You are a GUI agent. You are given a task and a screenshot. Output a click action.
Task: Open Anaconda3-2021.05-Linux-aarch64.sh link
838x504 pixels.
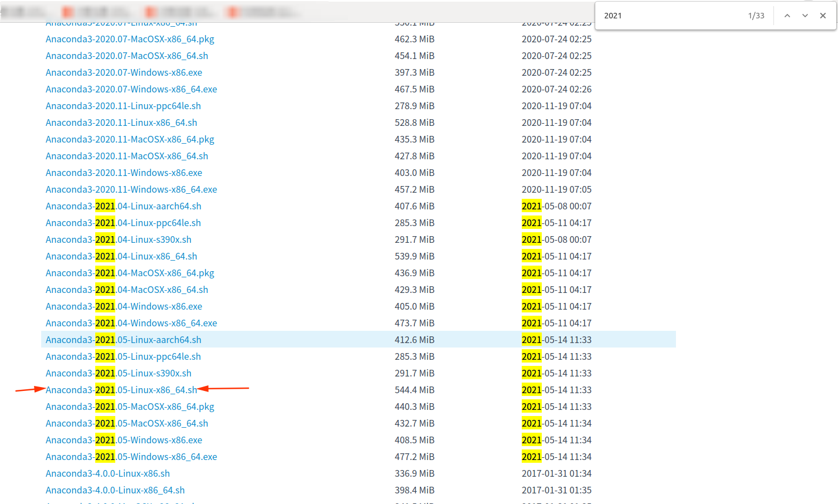124,340
